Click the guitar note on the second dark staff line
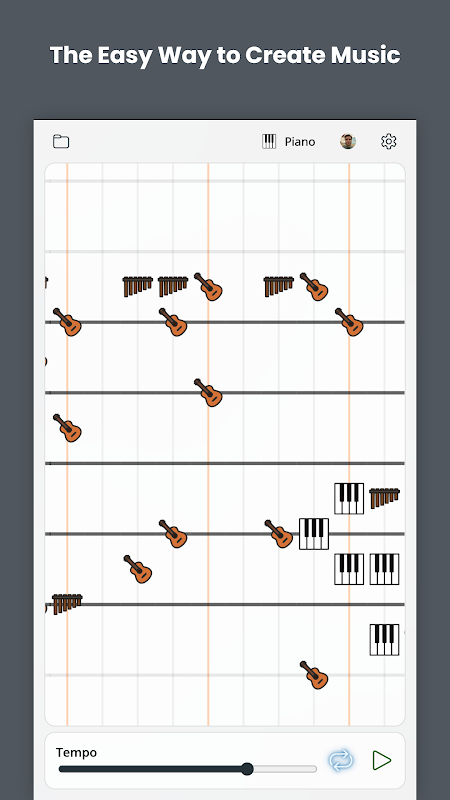 click(x=208, y=392)
